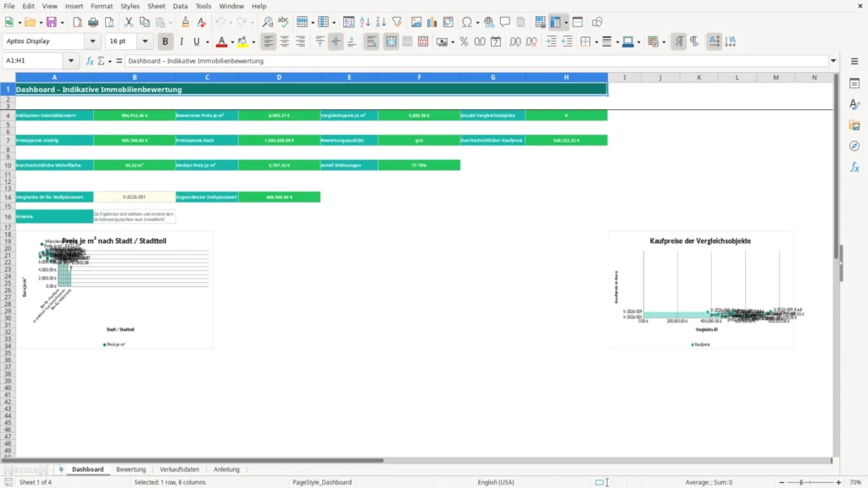Open the Data menu
Image resolution: width=868 pixels, height=488 pixels.
[x=180, y=6]
